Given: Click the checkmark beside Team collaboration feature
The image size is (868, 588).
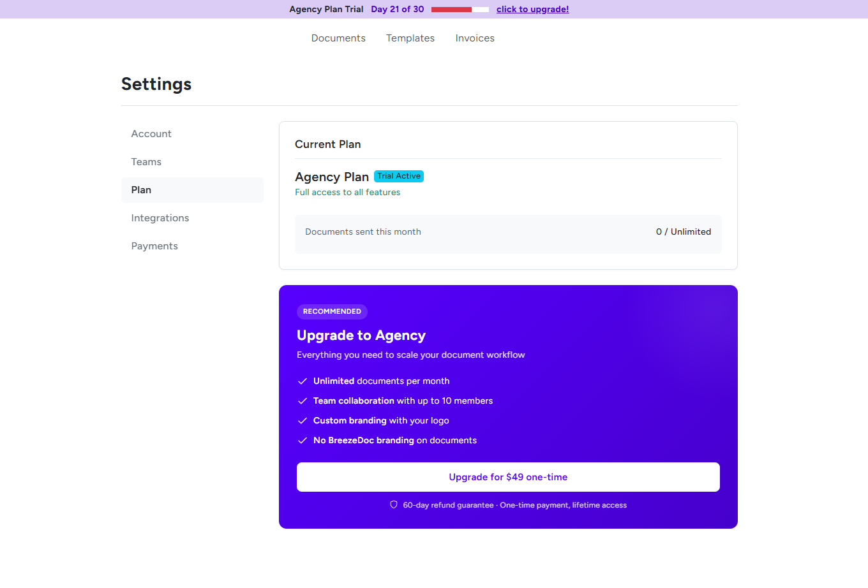Looking at the screenshot, I should pyautogui.click(x=303, y=401).
